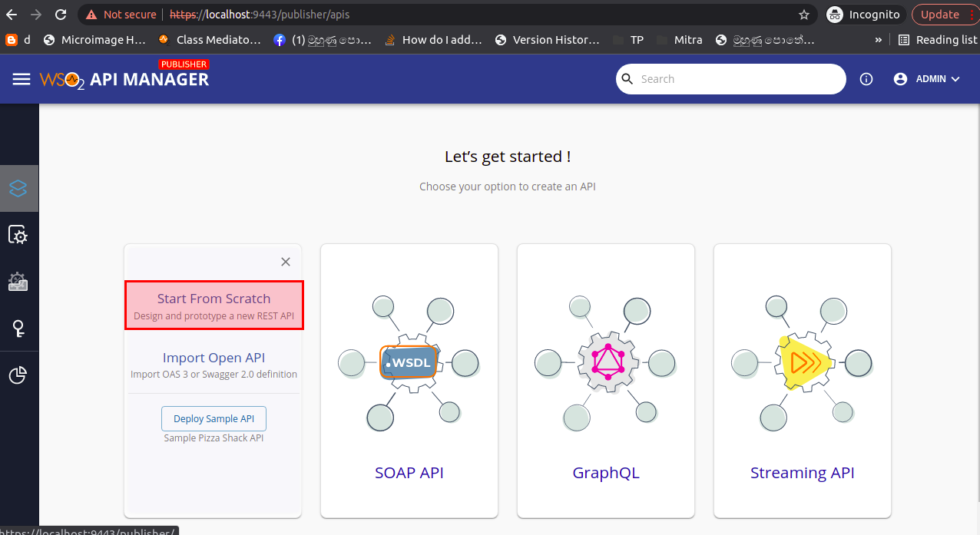The width and height of the screenshot is (980, 535).
Task: Open the hamburger menu in the header
Action: tap(22, 79)
